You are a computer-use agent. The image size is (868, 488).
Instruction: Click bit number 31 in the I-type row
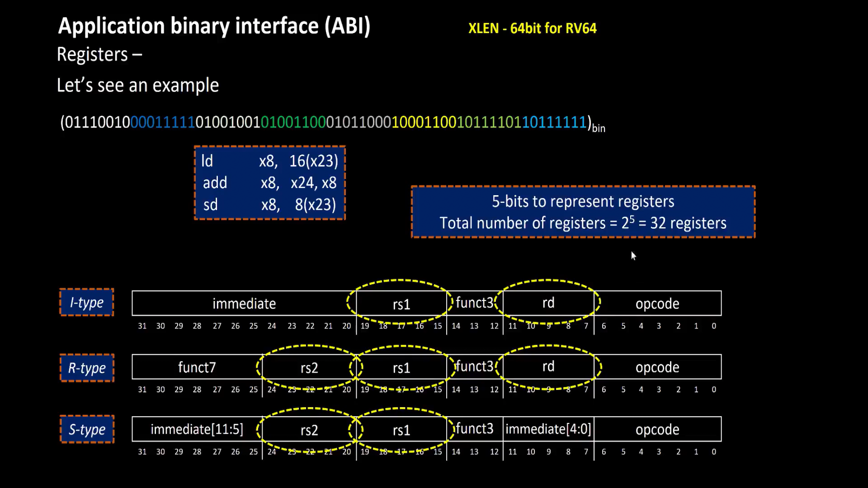click(x=142, y=326)
